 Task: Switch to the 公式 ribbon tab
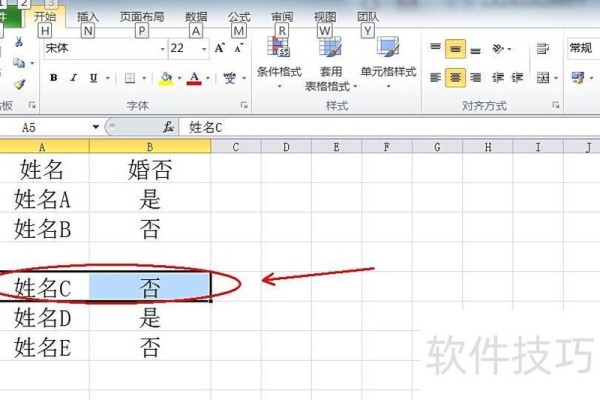[x=239, y=17]
